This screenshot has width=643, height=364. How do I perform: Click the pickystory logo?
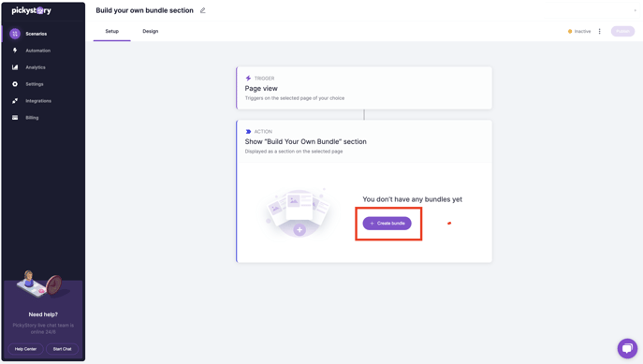pos(31,10)
